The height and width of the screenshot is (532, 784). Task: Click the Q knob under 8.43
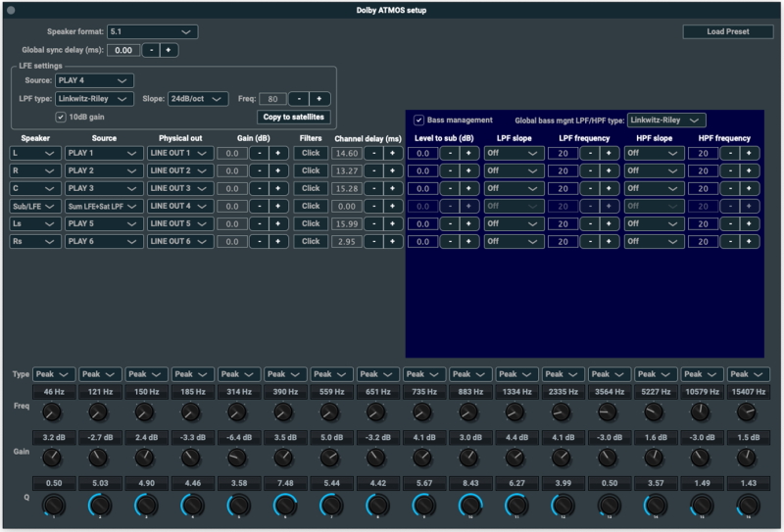(x=470, y=505)
